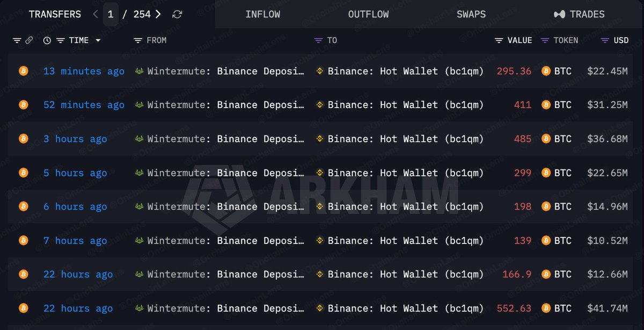Open Binance Hot Wallet in $41.74M row
Image resolution: width=644 pixels, height=330 pixels.
(400, 308)
